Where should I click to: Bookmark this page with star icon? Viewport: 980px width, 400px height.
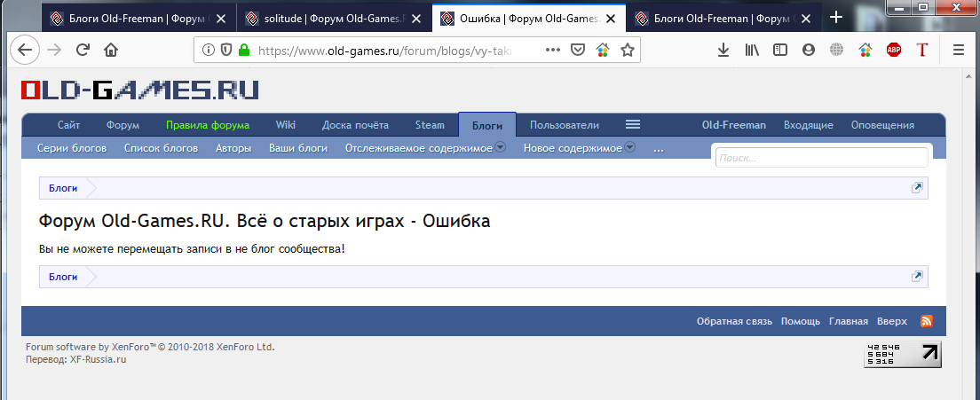coord(627,50)
